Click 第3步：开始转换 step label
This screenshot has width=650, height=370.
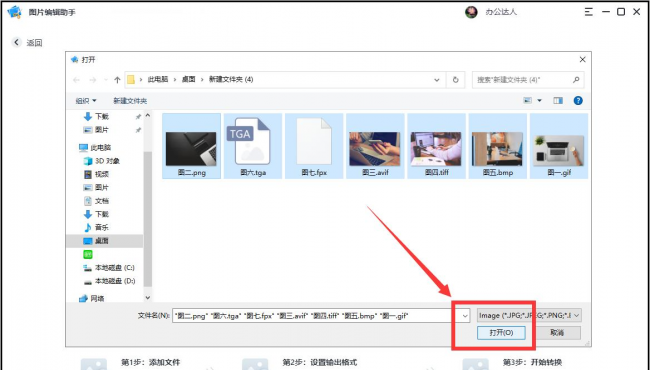click(x=532, y=363)
